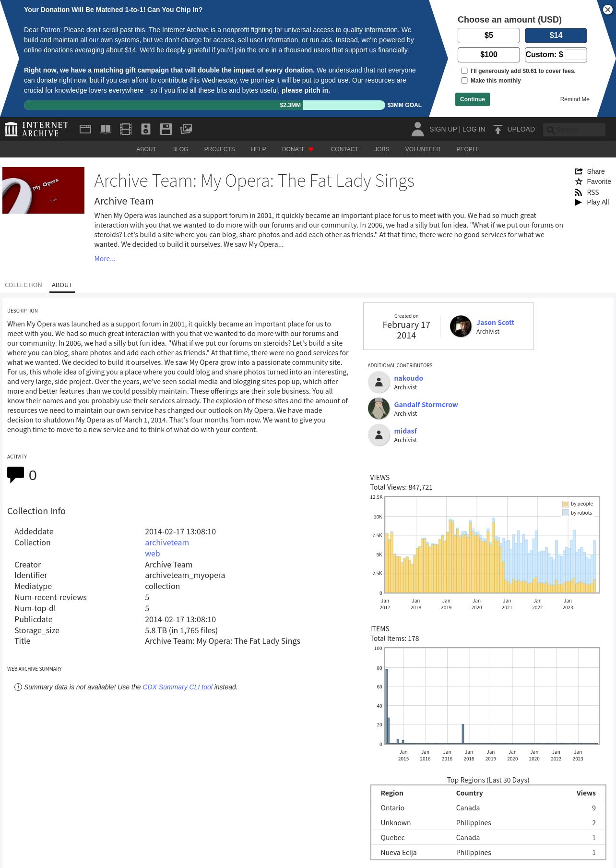Select the $14 donation amount
The image size is (616, 868).
[x=556, y=35]
